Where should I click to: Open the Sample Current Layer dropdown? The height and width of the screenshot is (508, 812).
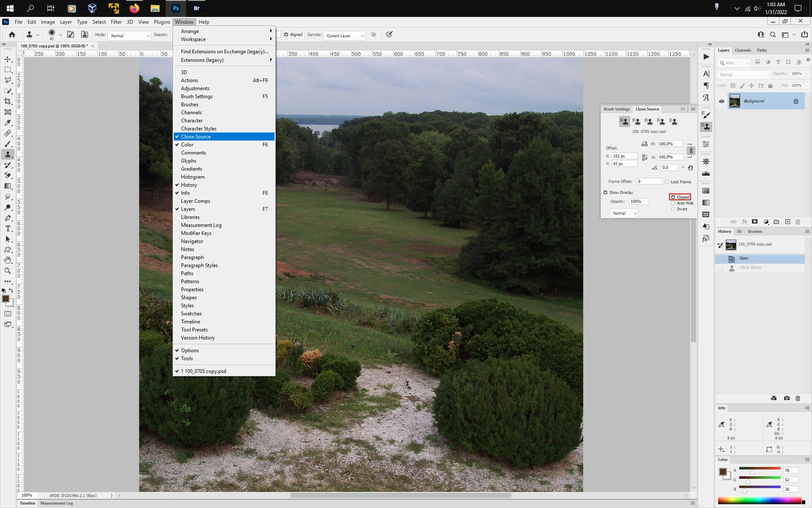click(x=345, y=36)
